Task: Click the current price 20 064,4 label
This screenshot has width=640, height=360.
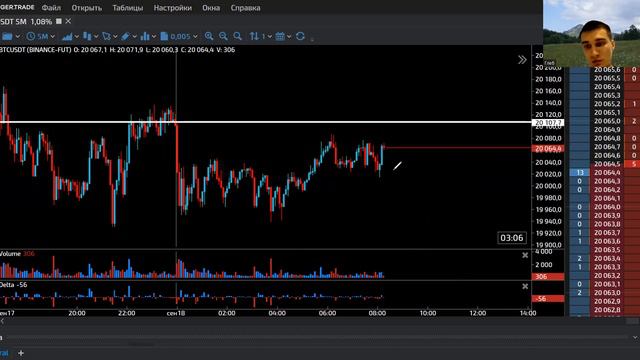Action: pyautogui.click(x=548, y=149)
